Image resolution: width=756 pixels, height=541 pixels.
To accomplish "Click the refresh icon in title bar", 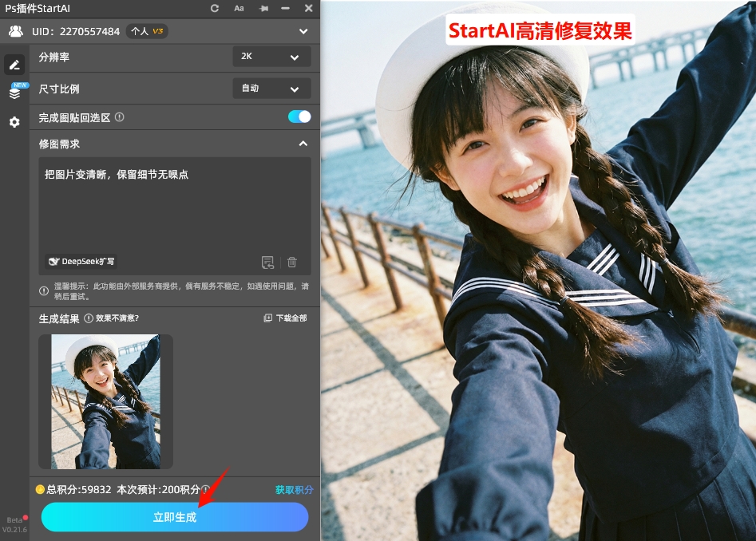I will (215, 8).
